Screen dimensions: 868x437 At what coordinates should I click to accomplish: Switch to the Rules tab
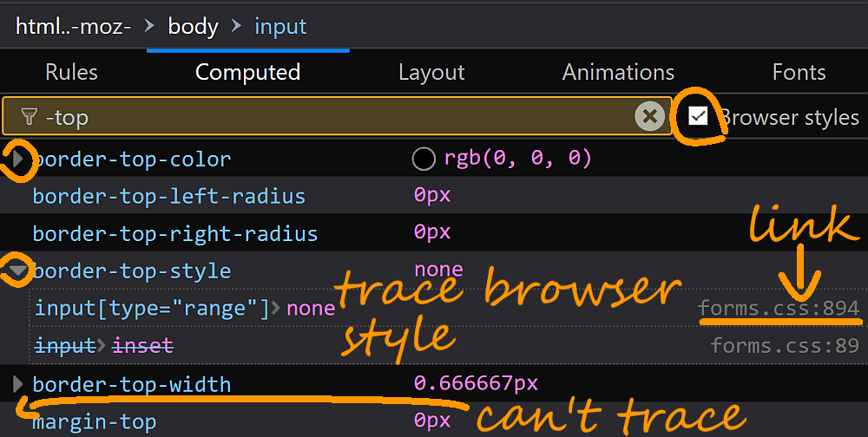coord(71,72)
